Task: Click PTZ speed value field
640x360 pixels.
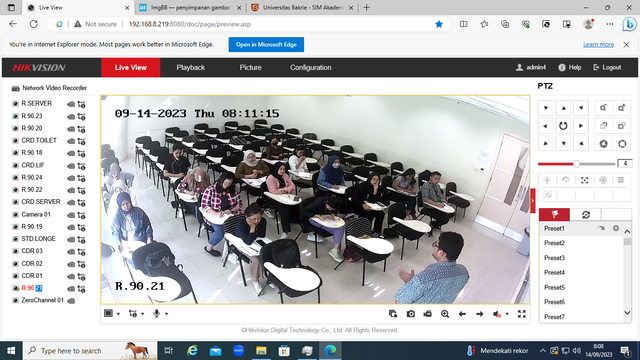Action: 625,164
